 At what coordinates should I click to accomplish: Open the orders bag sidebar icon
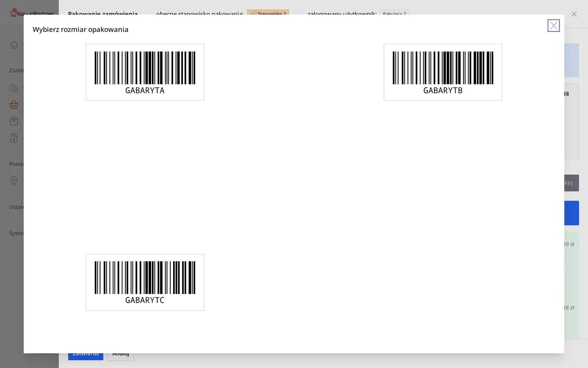click(14, 88)
